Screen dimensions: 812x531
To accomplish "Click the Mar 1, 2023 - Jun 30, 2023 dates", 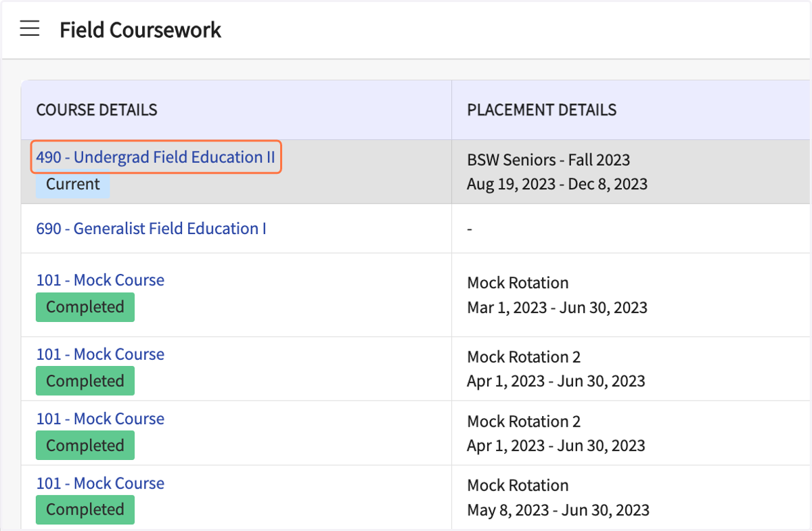I will (x=557, y=308).
